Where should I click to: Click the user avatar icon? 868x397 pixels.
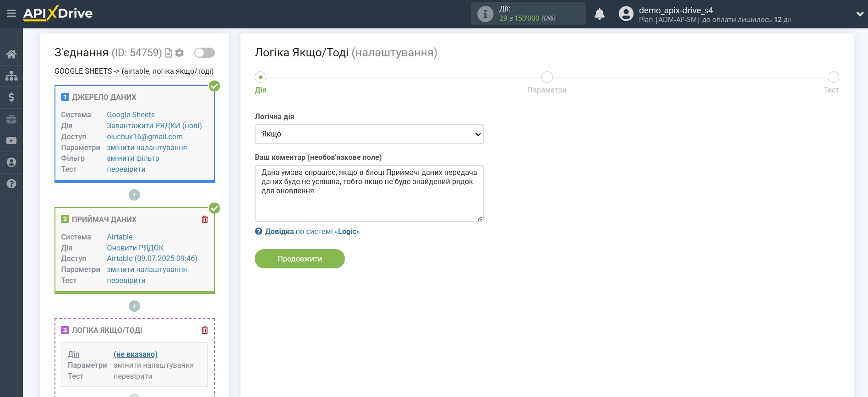coord(626,14)
